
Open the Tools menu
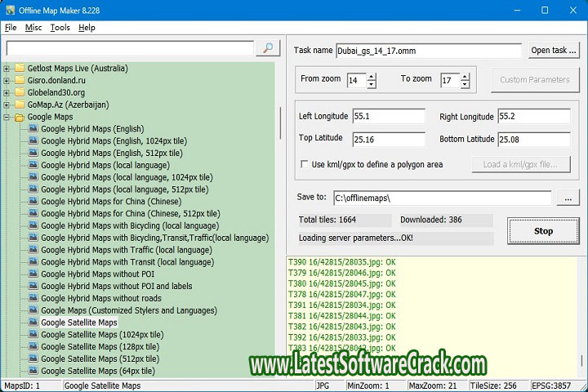tap(60, 28)
